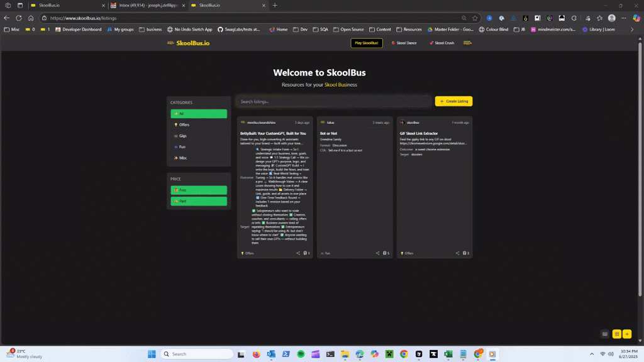Open the No Undo Sketch App bookmark
This screenshot has width=644, height=362.
coord(190,30)
